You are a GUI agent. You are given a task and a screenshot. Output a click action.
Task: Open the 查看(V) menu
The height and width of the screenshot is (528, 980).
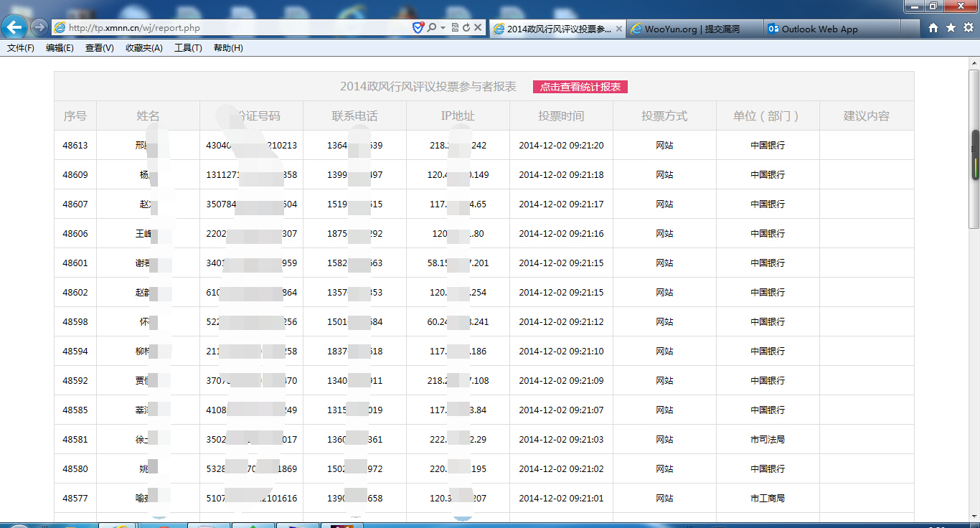(x=99, y=48)
